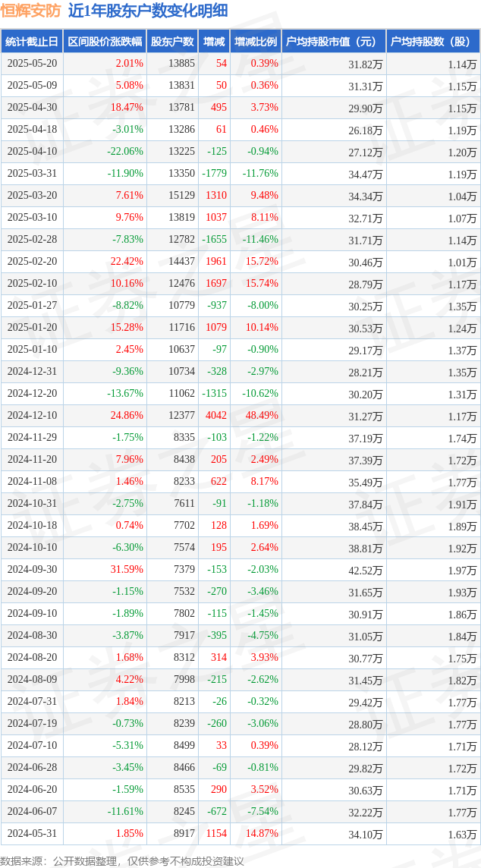Click the 增减 column header

point(214,42)
